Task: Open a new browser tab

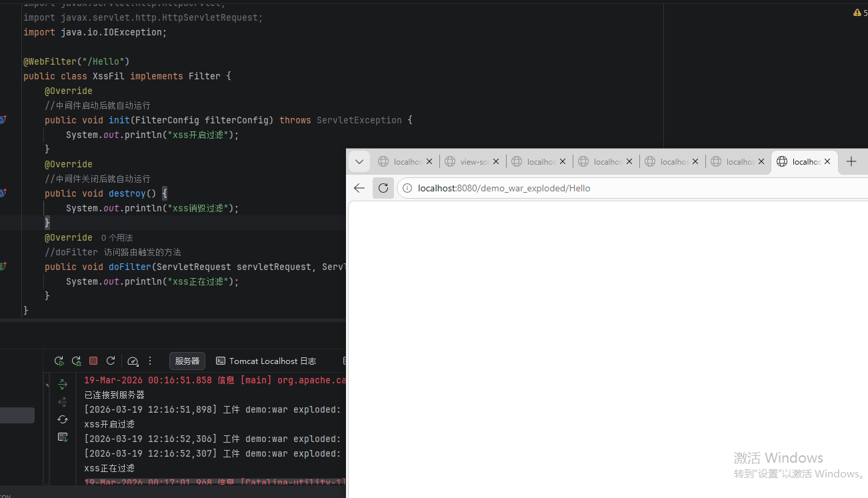Action: point(851,161)
